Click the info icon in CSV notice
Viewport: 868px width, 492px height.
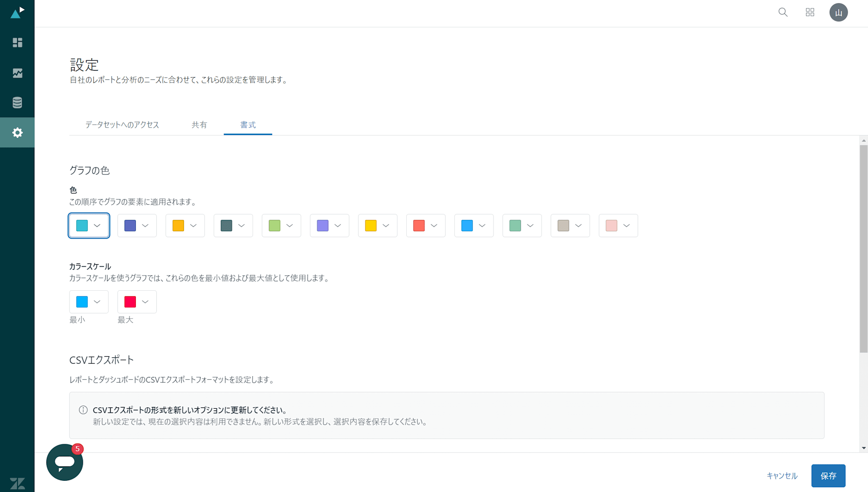tap(83, 410)
